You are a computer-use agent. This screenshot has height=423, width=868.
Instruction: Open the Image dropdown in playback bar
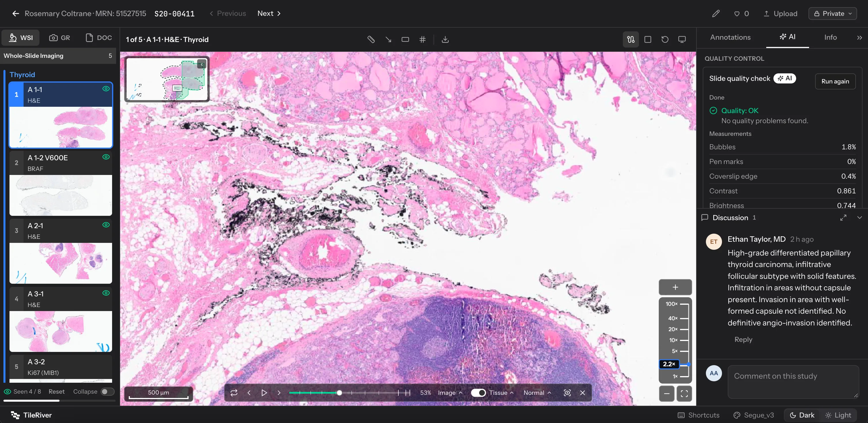(x=450, y=392)
